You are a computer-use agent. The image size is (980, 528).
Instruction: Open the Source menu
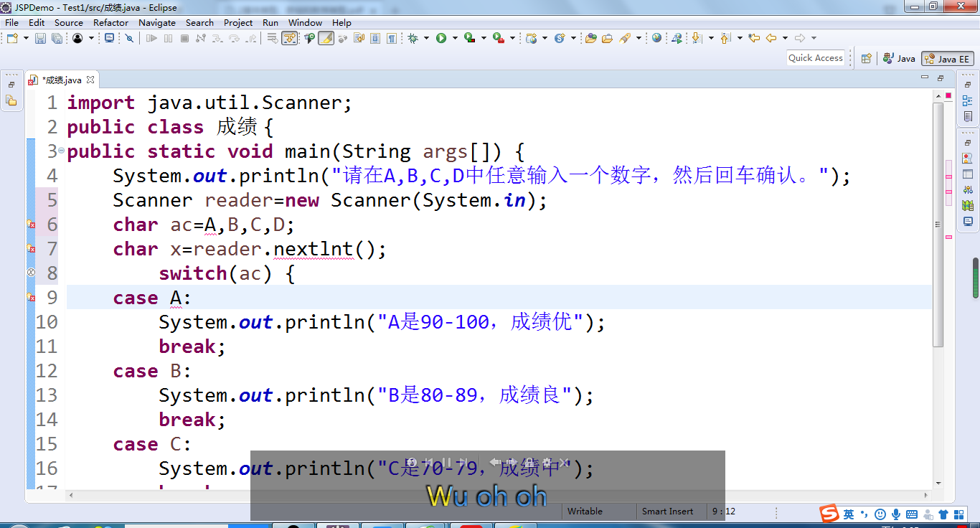click(69, 22)
